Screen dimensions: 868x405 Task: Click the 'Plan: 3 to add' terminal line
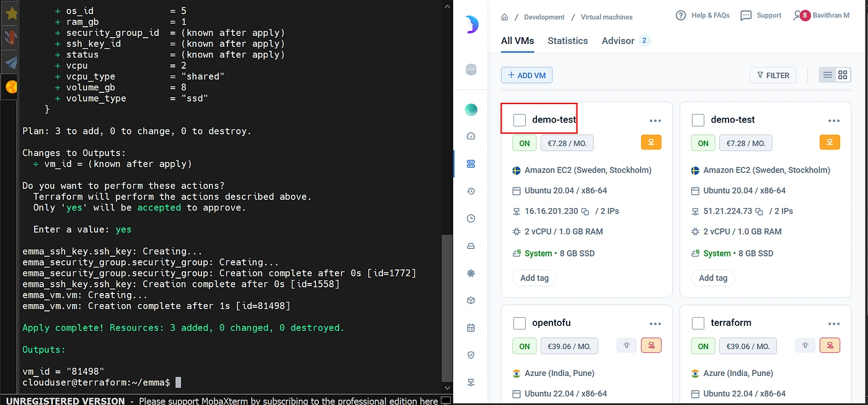(x=136, y=131)
